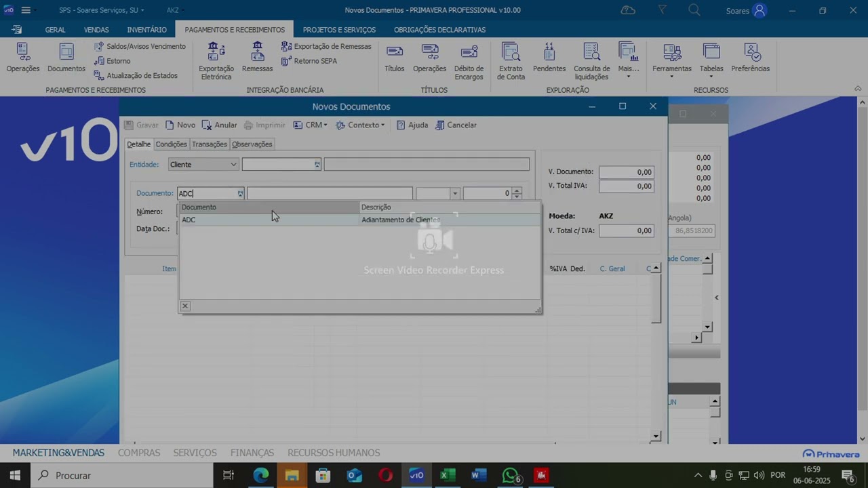Open Ajuda in the document toolbar
The width and height of the screenshot is (868, 488).
click(x=412, y=125)
